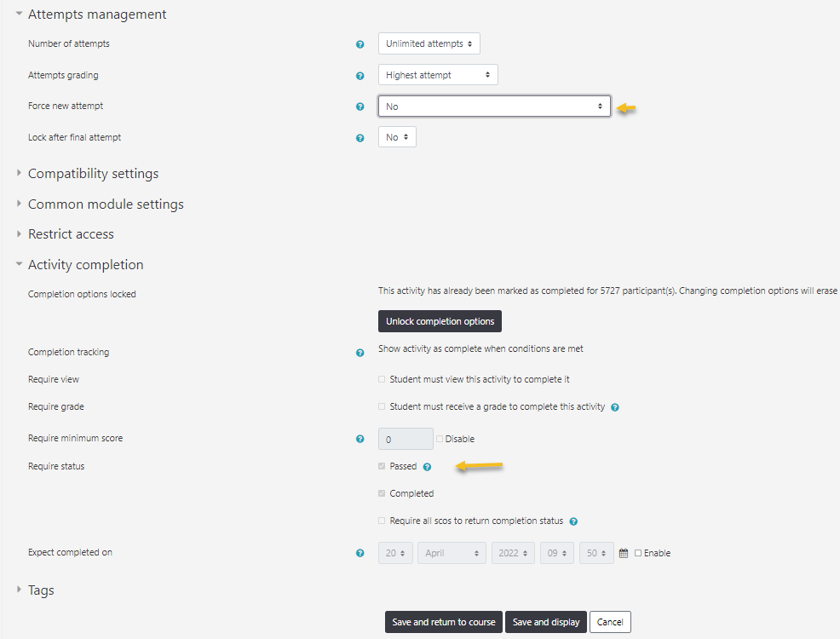Open help for Lock after final attempt

(360, 138)
